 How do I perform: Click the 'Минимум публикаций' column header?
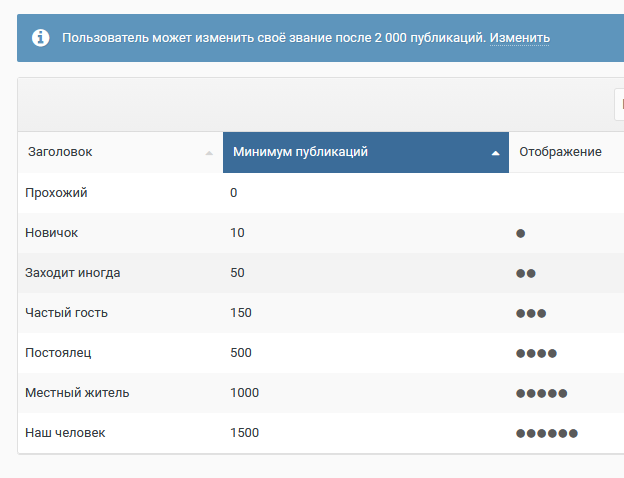[x=300, y=152]
